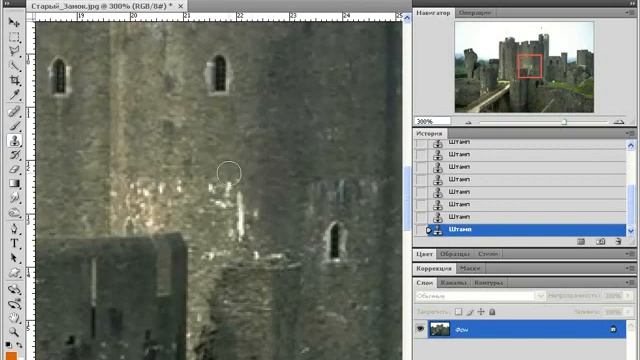Click the Navigator zoom slider handle
640x360 pixels.
[564, 122]
